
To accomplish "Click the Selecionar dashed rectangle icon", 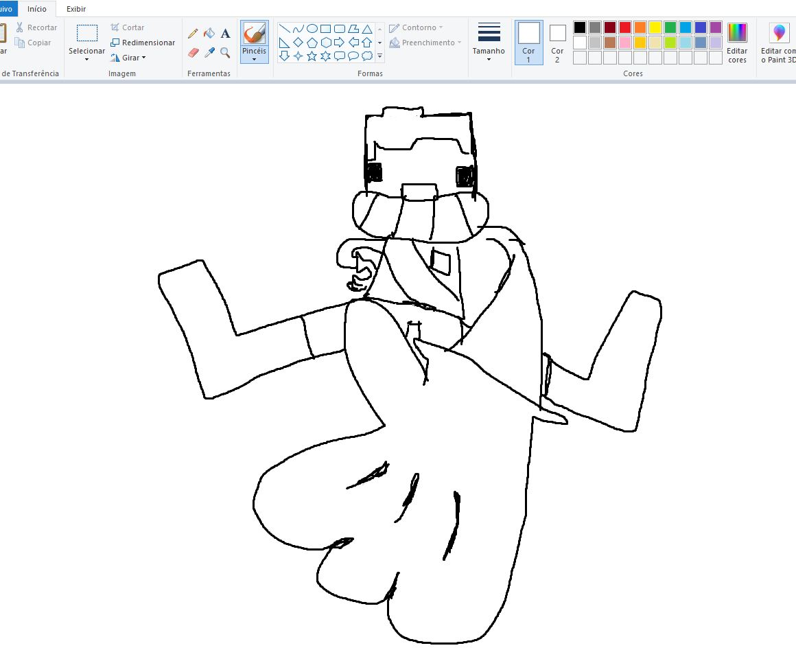I will point(87,33).
